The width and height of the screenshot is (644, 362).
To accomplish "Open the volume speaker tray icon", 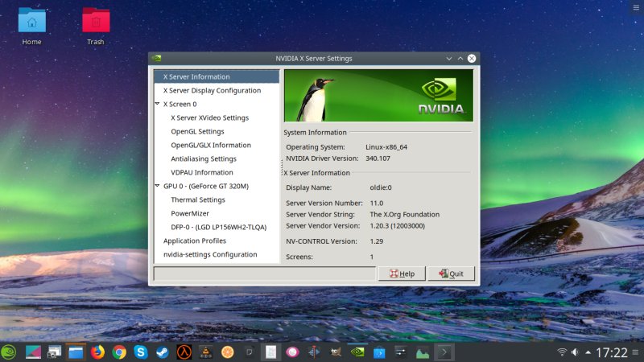I will point(575,352).
